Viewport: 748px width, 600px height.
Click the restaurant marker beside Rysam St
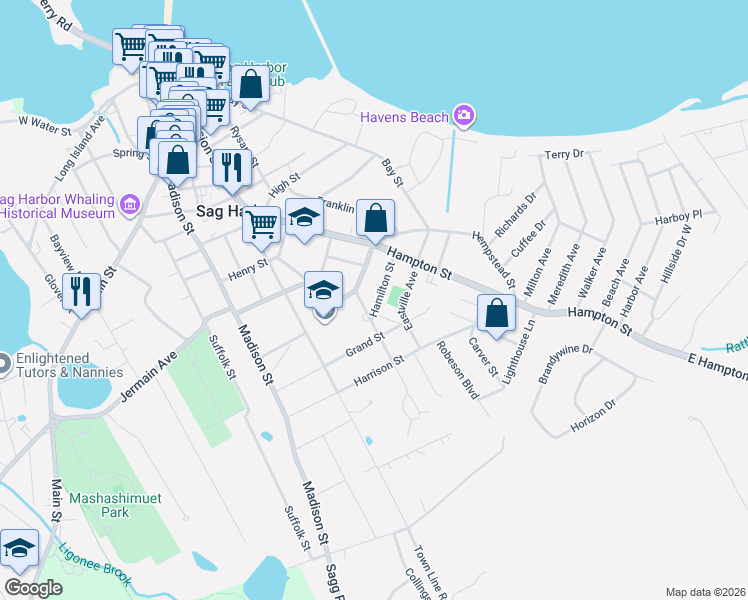(x=232, y=168)
